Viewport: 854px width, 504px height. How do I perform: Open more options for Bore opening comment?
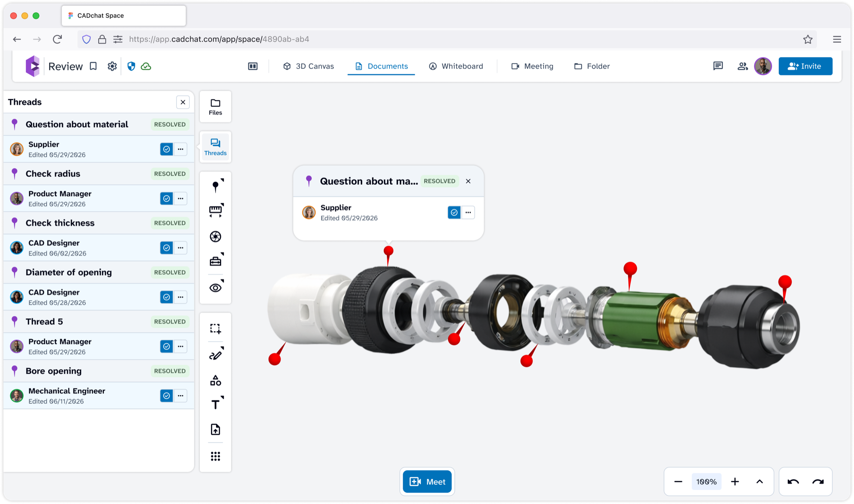[181, 396]
